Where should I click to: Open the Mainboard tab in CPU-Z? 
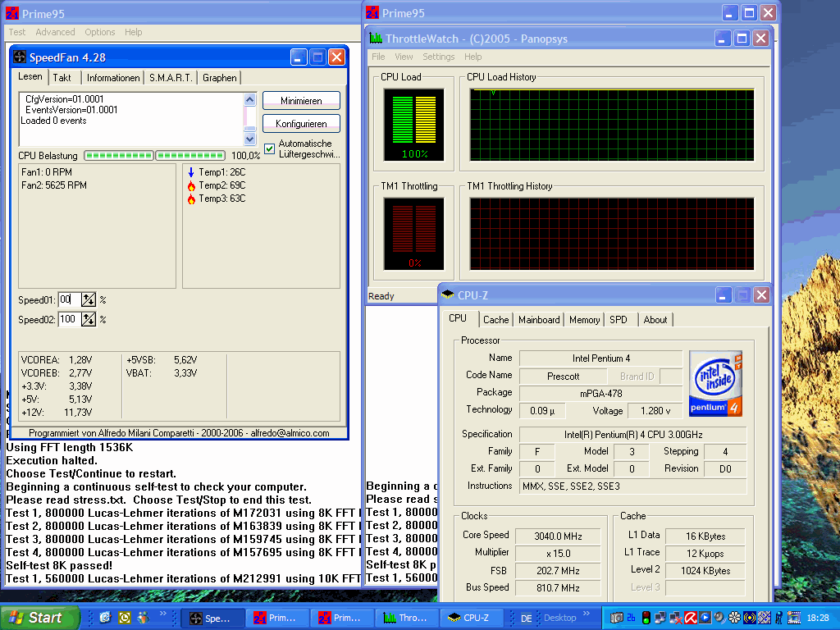pos(539,320)
